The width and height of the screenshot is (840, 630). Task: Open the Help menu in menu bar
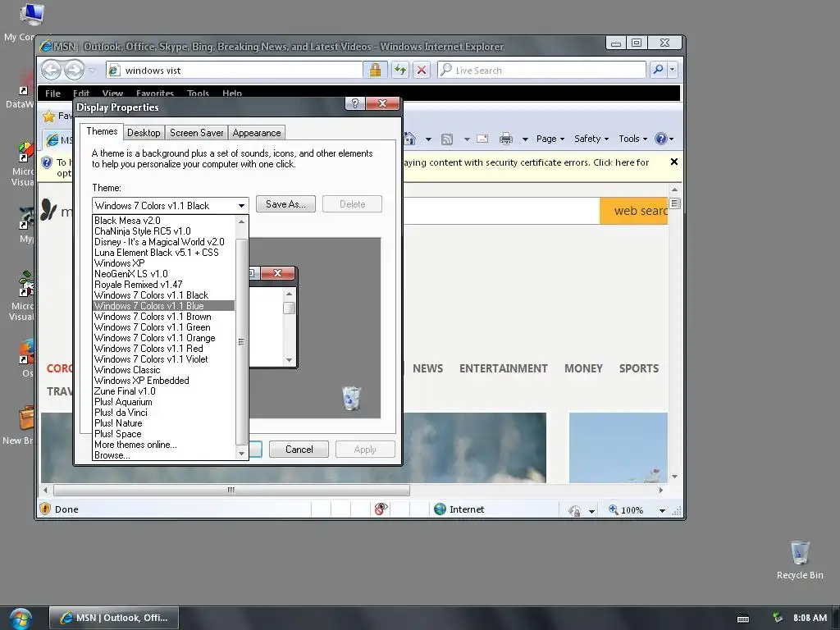(232, 94)
